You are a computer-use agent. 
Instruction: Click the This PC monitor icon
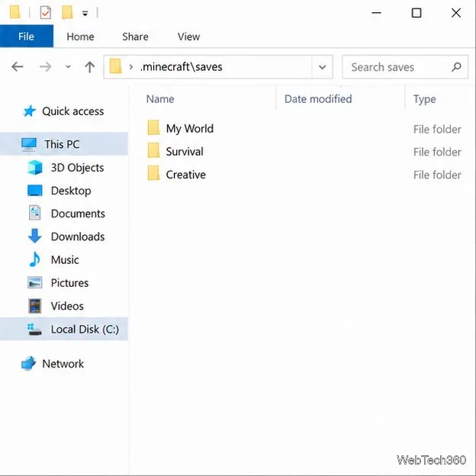tap(29, 144)
